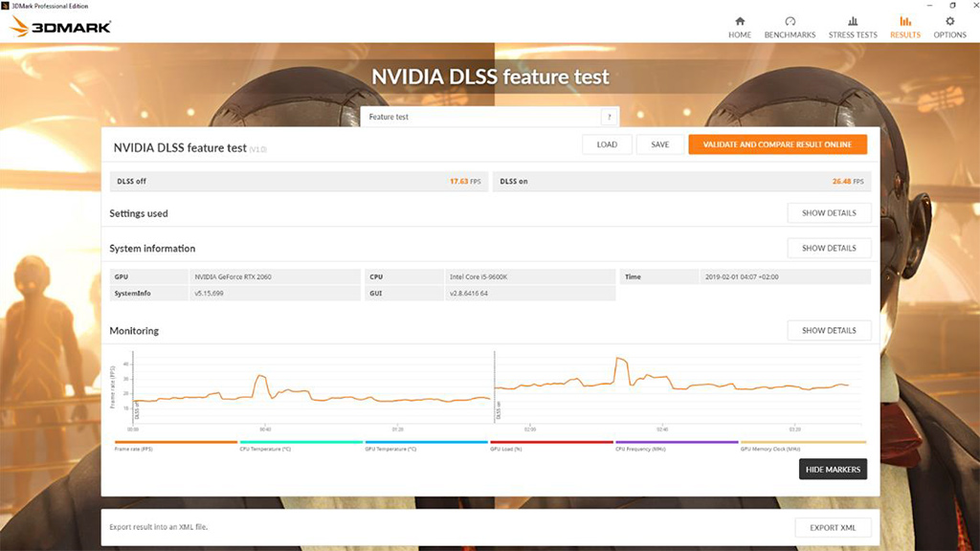980x551 pixels.
Task: Open the Feature test selector
Action: tap(489, 117)
